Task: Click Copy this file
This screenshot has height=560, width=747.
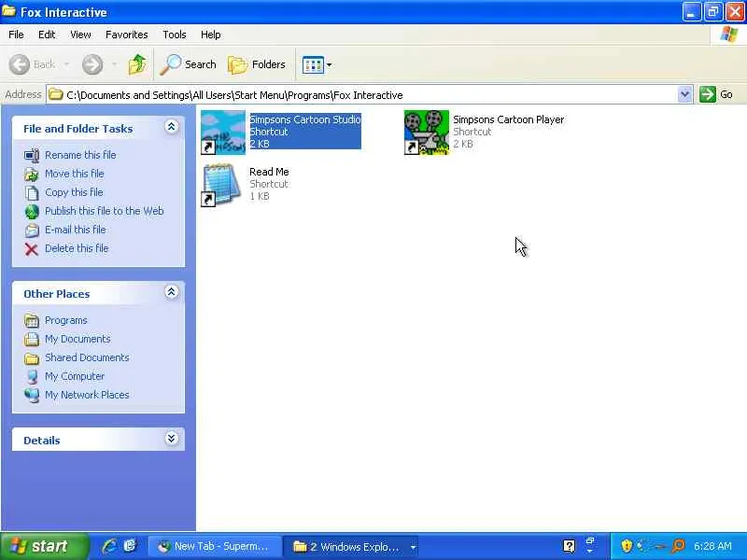Action: (x=74, y=192)
